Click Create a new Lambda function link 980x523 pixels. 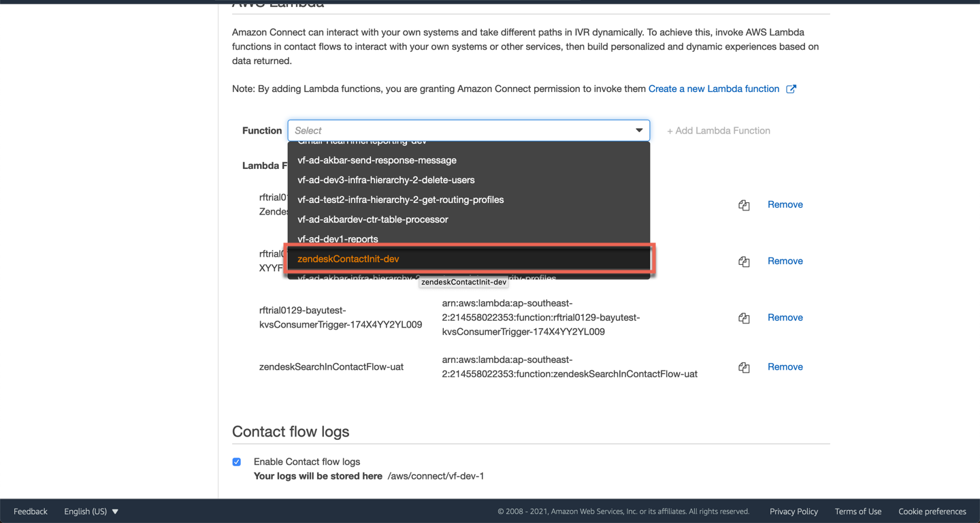coord(713,89)
